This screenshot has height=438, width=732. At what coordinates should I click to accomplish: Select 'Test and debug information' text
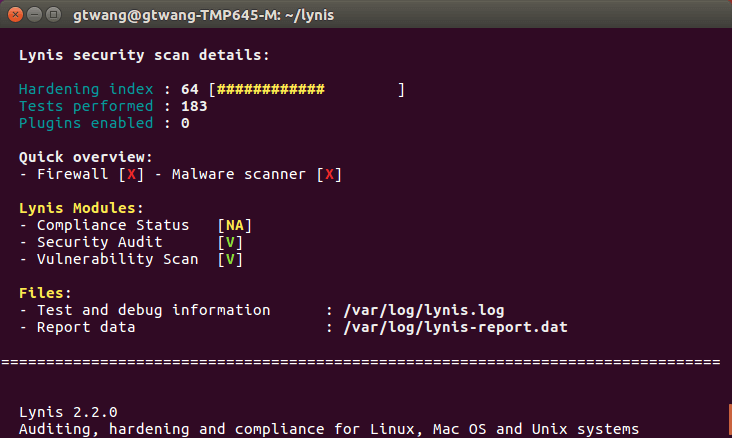point(154,310)
